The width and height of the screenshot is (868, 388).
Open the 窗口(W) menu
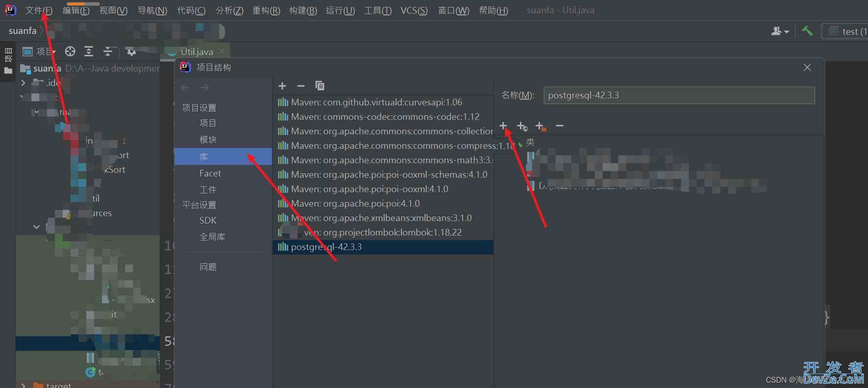[454, 10]
